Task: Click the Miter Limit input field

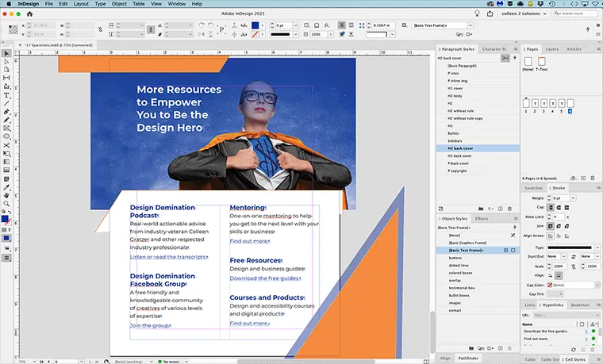Action: click(x=559, y=217)
